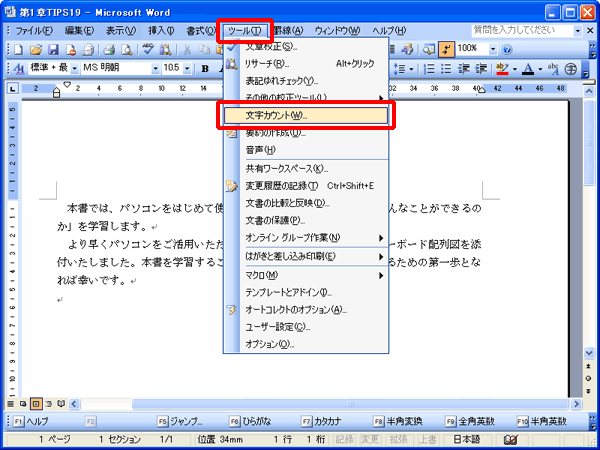Open the Styles and Formatting pane icon
The image size is (600, 450).
(19, 68)
